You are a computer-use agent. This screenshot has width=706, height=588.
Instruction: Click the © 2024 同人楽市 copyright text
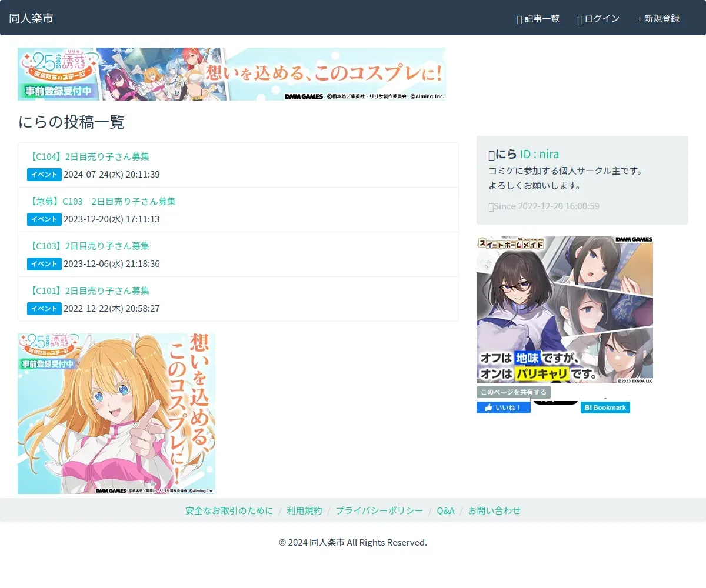tap(353, 542)
